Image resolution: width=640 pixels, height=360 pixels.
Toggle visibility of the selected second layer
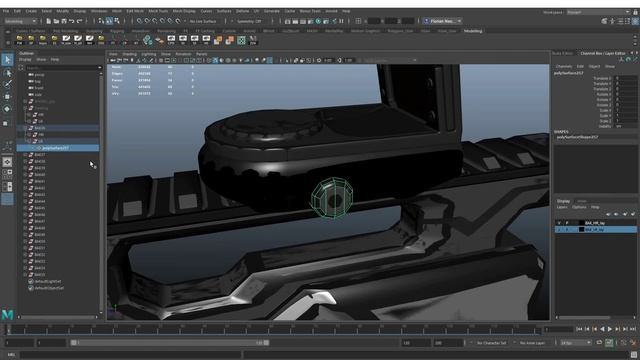[559, 229]
